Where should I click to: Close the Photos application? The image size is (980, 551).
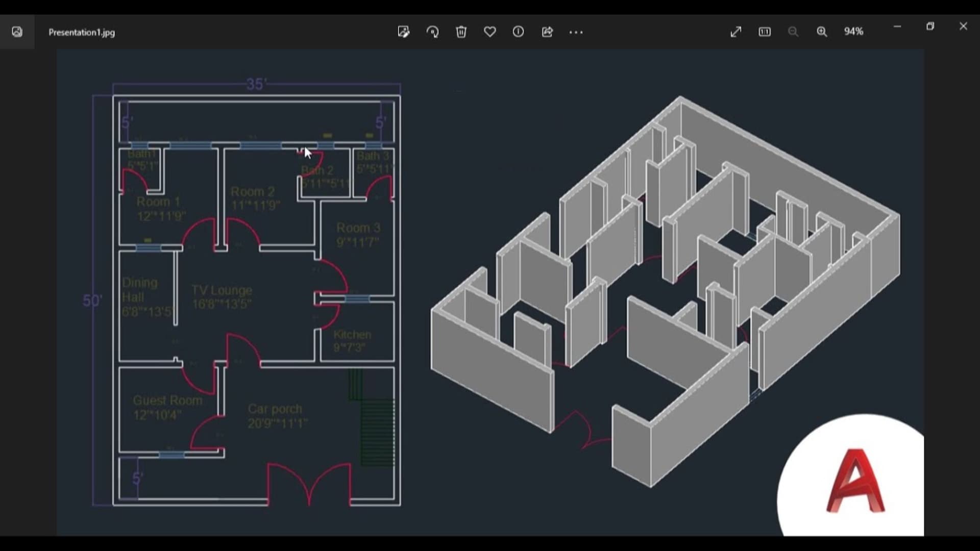(x=963, y=26)
